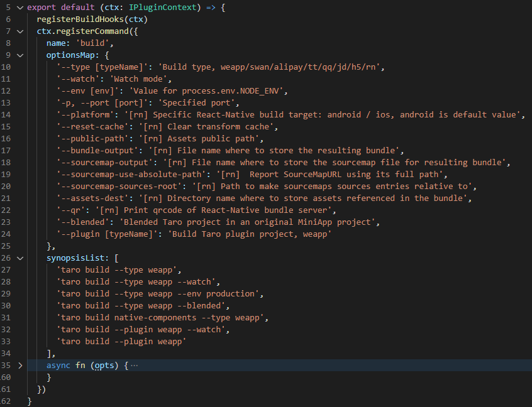532x407 pixels.
Task: Click 'Build Taro plugin project, weapp' string
Action: pyautogui.click(x=250, y=234)
